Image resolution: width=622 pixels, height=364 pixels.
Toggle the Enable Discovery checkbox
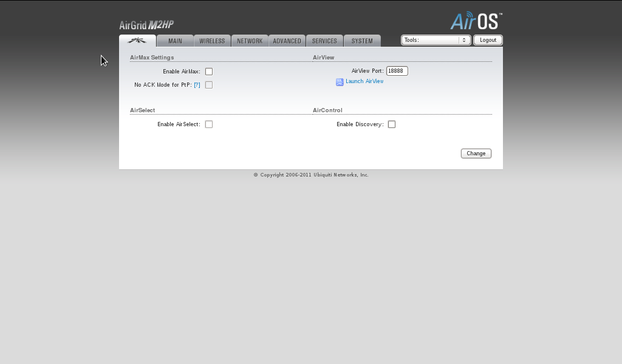(392, 124)
